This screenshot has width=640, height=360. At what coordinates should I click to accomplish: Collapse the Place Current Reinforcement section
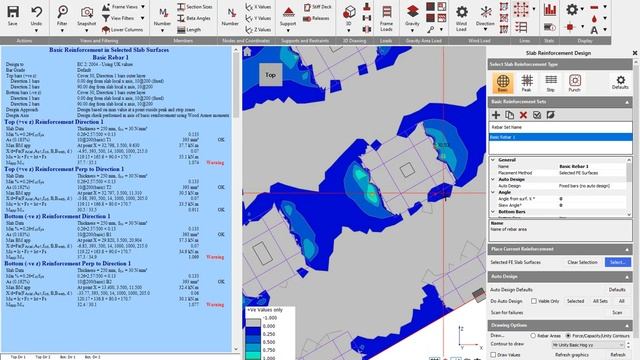tap(627, 249)
